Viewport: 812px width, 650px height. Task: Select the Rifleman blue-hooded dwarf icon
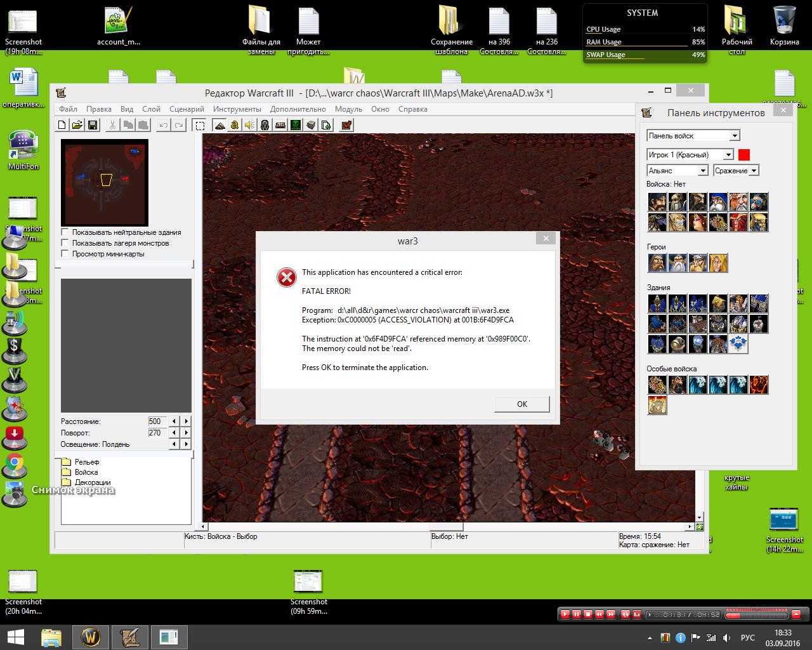coord(718,202)
